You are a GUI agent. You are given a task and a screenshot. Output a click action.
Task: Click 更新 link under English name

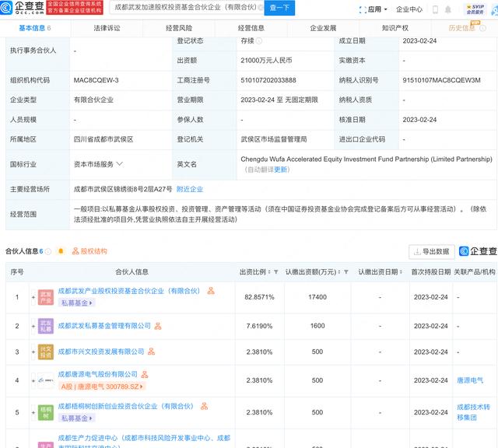280,170
